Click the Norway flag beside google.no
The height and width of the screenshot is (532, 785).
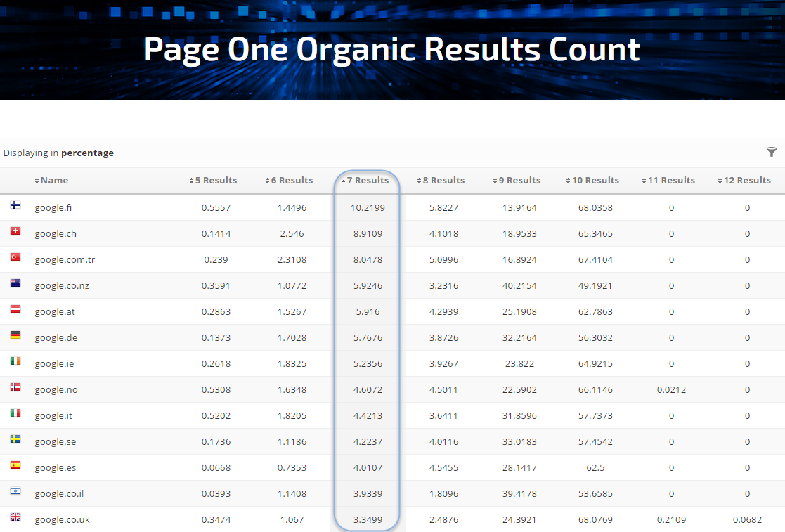click(15, 387)
